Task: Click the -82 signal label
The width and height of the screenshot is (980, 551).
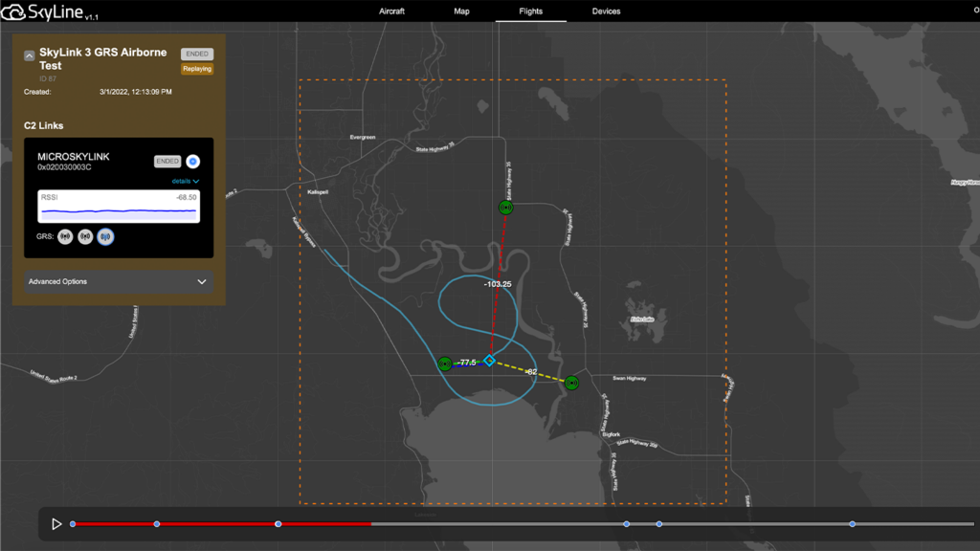Action: (x=530, y=372)
